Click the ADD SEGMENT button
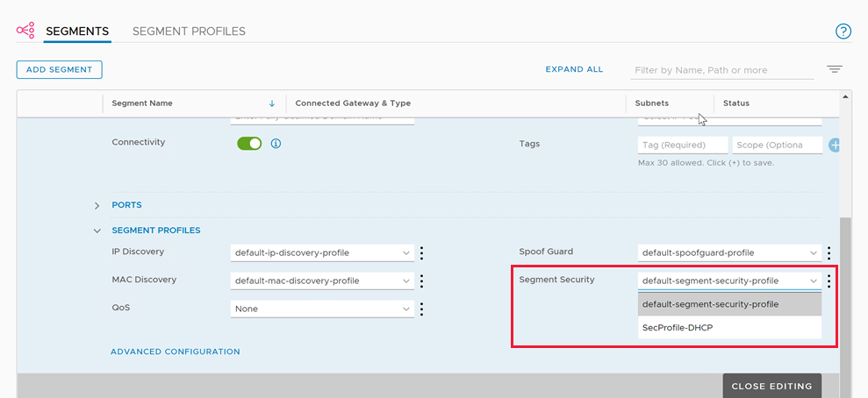Viewport: 868px width, 398px height. (x=60, y=69)
